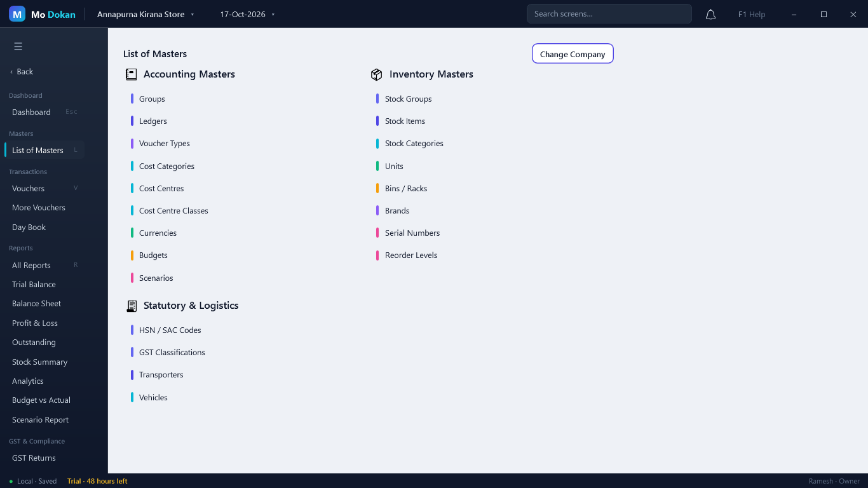Open All Reports in sidebar
Screen dimensions: 868x488
coord(44,265)
